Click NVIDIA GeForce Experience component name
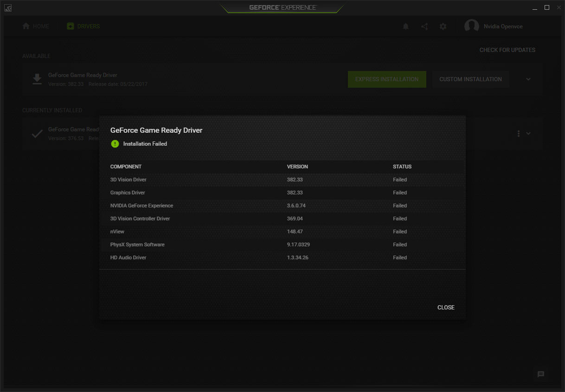The image size is (565, 392). (141, 206)
